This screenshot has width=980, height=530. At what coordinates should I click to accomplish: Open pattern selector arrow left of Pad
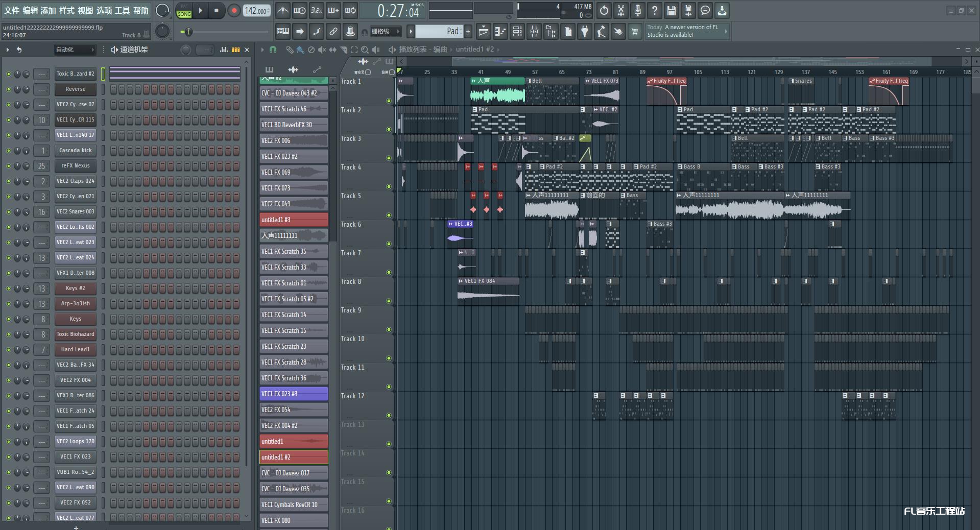tap(411, 32)
